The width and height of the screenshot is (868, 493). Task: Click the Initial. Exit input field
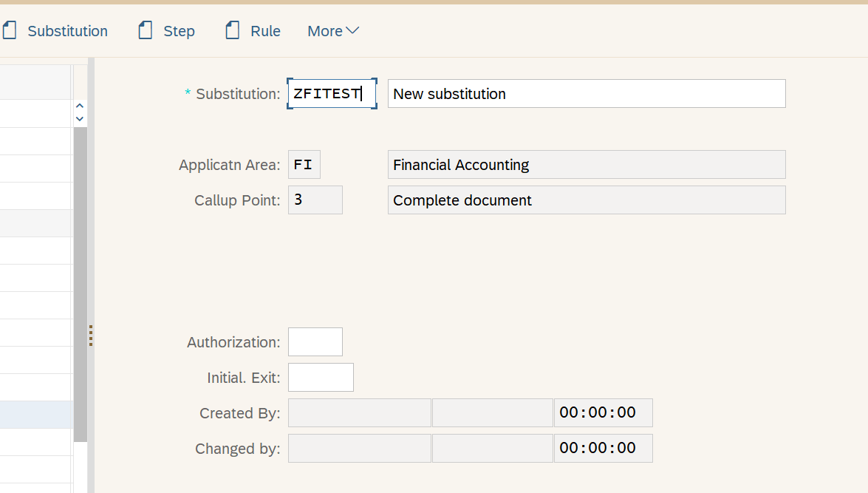click(x=321, y=377)
